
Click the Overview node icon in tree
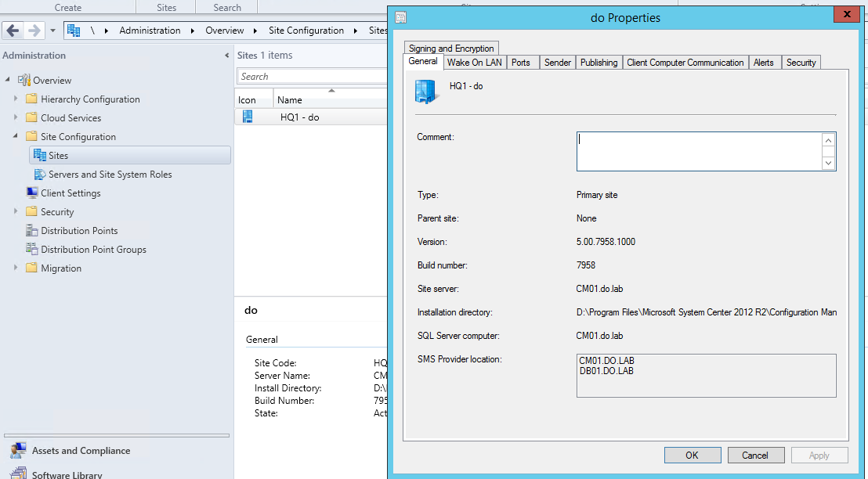(x=24, y=80)
